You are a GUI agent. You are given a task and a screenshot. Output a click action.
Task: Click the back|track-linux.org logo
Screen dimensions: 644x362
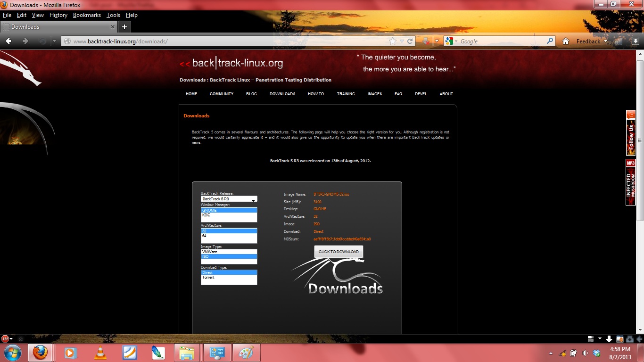click(231, 63)
